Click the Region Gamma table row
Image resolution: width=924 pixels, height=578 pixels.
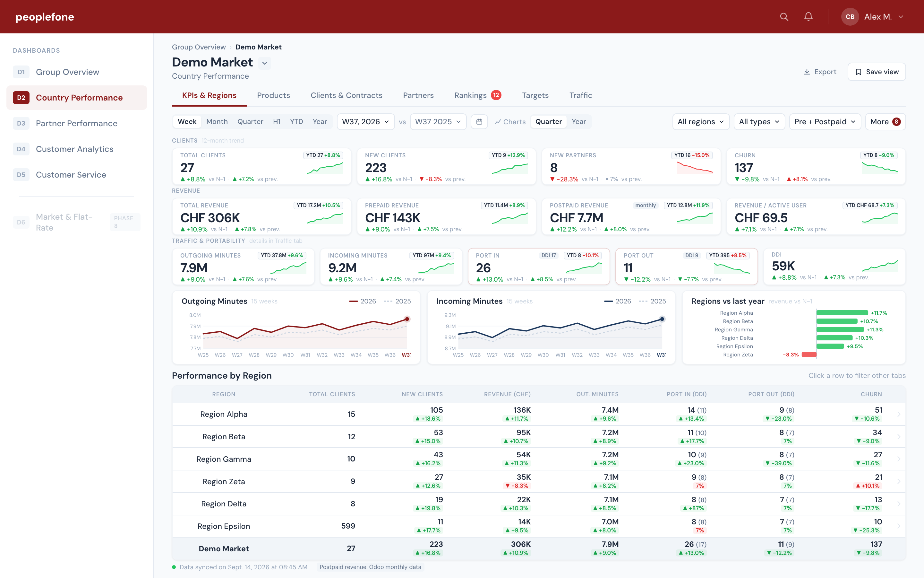pos(539,459)
